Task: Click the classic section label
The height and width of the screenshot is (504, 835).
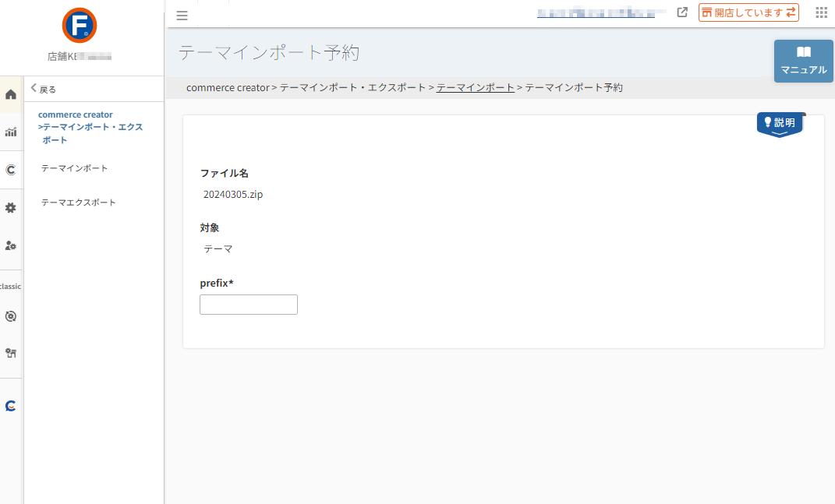Action: pos(11,287)
